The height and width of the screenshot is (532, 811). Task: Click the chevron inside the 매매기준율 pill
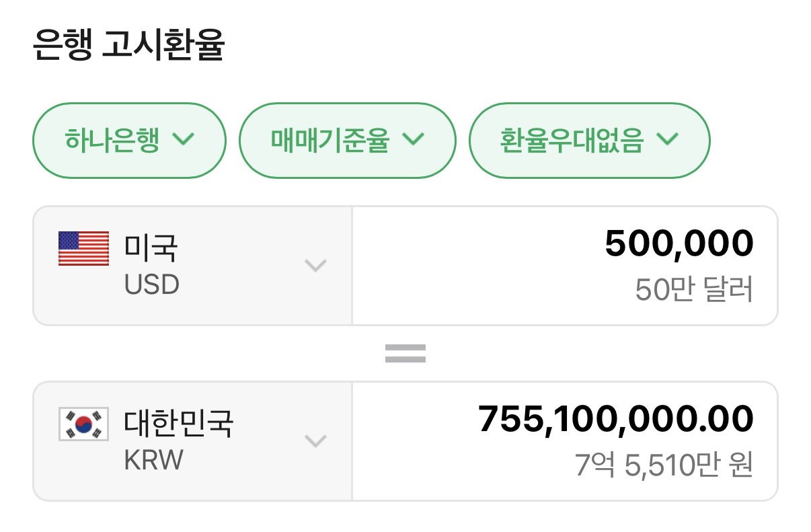tap(413, 140)
